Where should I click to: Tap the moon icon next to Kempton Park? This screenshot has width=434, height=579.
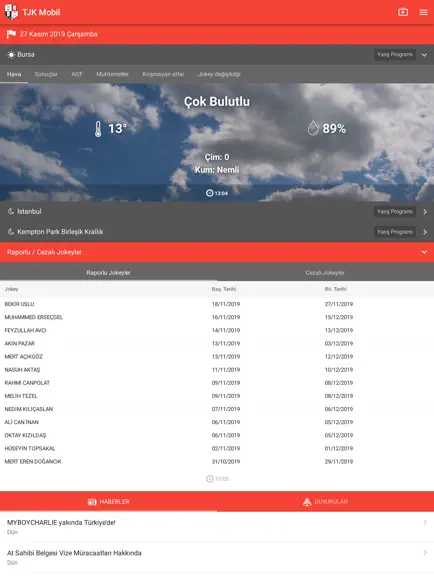(11, 232)
